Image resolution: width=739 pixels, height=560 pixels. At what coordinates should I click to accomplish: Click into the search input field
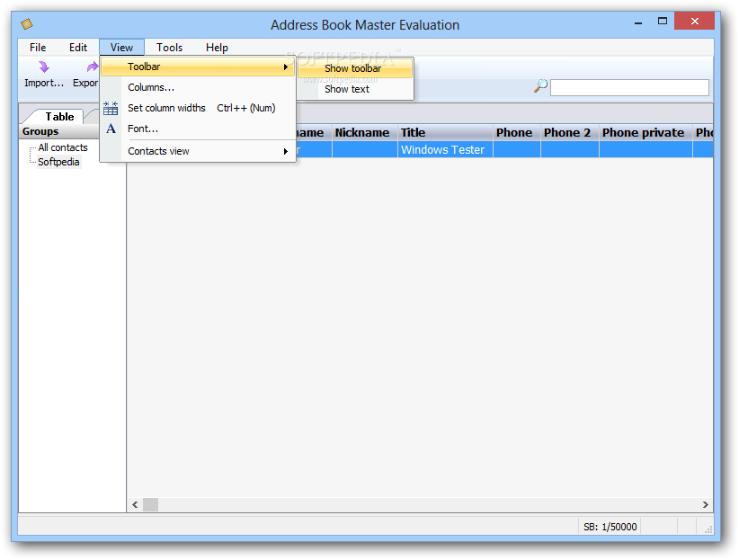click(x=629, y=88)
